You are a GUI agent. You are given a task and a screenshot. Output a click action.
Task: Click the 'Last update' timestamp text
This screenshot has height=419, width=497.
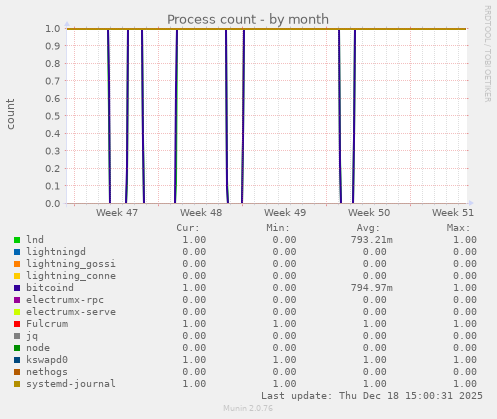[372, 396]
